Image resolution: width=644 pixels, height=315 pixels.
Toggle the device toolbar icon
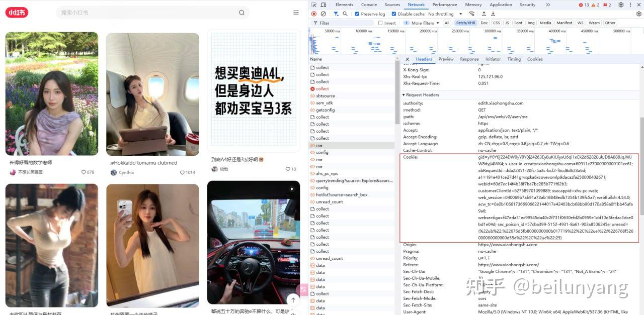click(x=323, y=5)
